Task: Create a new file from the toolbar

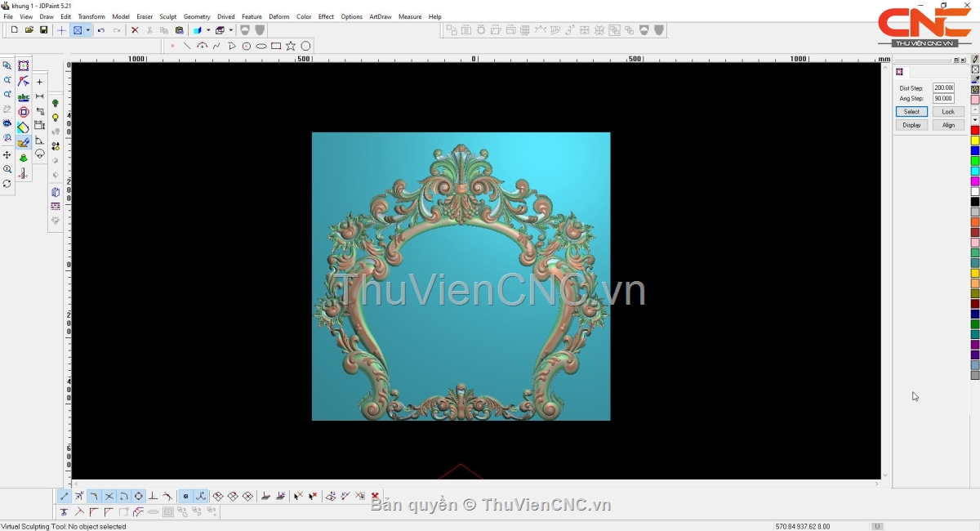Action: [14, 30]
